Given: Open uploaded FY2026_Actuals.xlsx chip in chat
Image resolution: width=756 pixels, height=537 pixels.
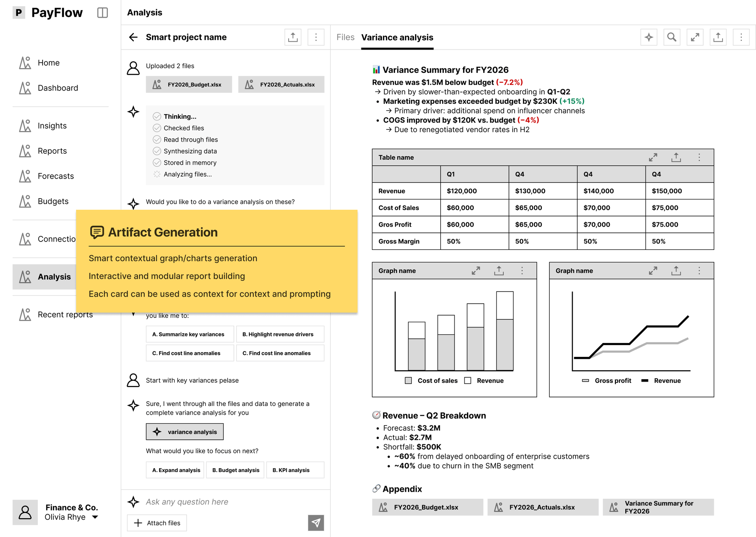Looking at the screenshot, I should [281, 85].
